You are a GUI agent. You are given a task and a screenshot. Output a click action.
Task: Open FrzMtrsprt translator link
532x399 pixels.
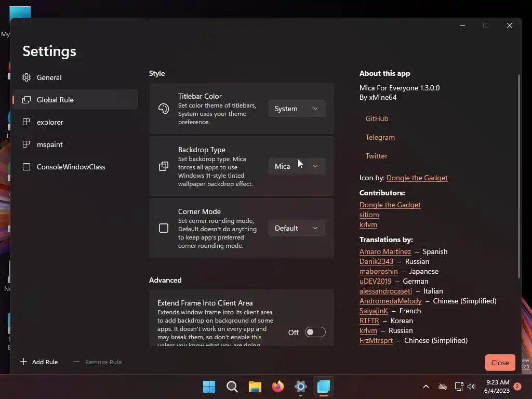[x=376, y=340]
